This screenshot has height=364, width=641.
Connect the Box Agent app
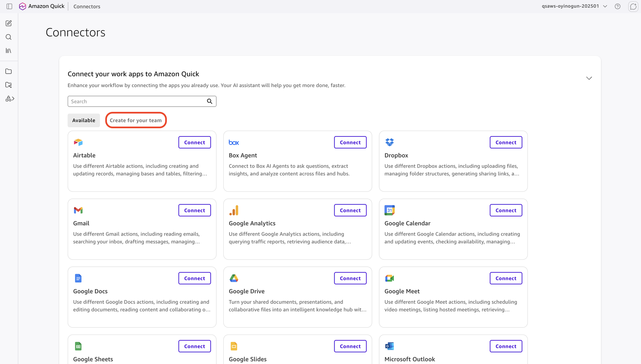[350, 142]
